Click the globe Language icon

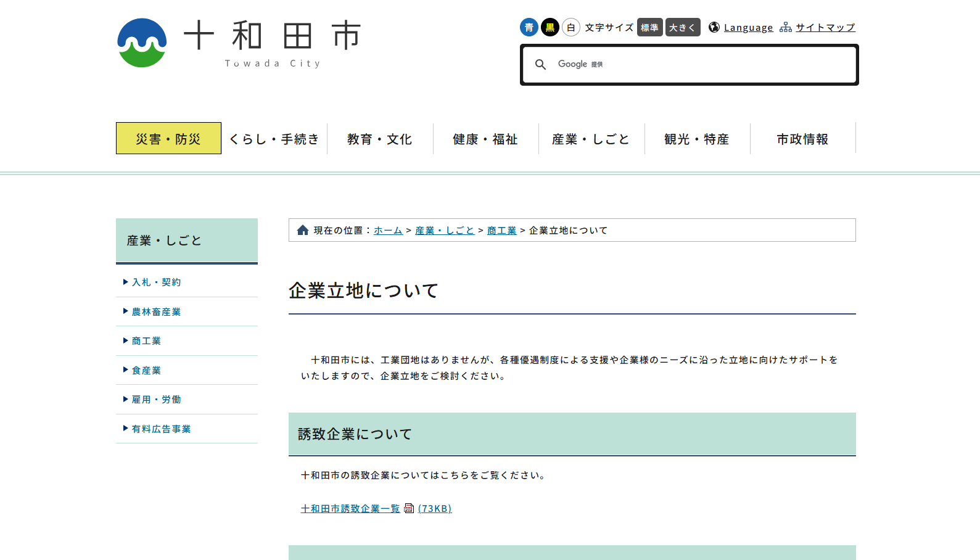pos(714,27)
